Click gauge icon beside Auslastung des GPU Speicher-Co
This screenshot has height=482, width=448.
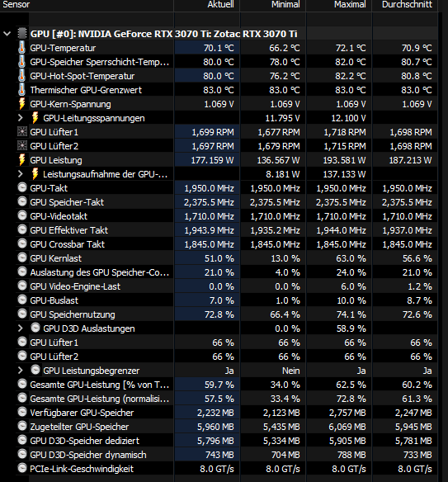(x=22, y=272)
